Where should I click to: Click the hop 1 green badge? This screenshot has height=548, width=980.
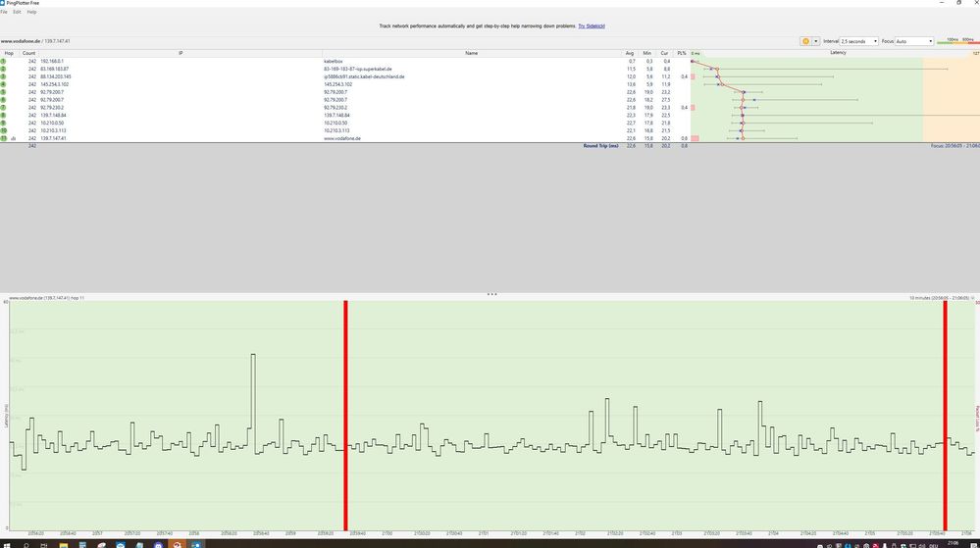click(x=3, y=61)
